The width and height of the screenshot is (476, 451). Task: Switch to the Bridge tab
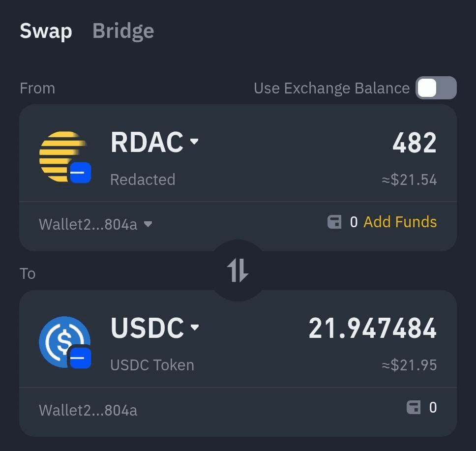pos(123,31)
